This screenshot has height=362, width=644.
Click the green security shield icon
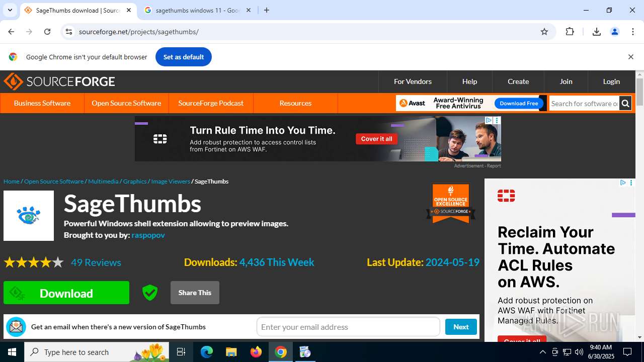149,293
